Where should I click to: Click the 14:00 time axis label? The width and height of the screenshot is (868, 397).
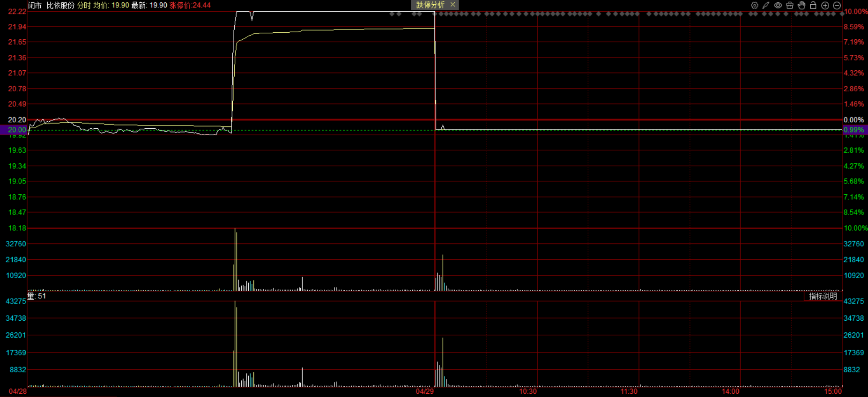pos(730,391)
